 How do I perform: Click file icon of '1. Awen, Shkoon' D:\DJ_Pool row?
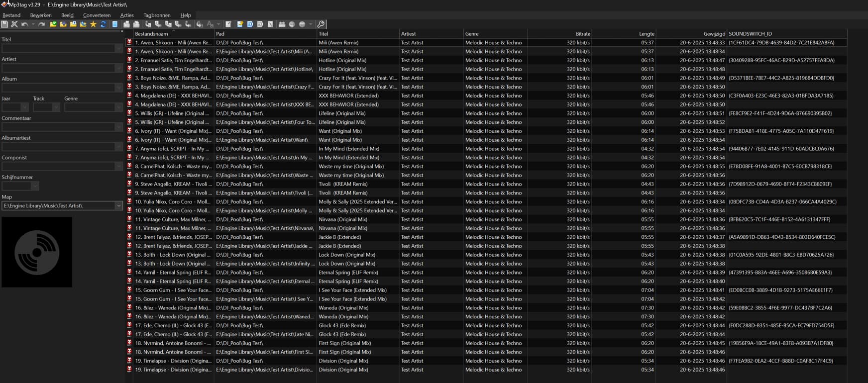(x=129, y=43)
